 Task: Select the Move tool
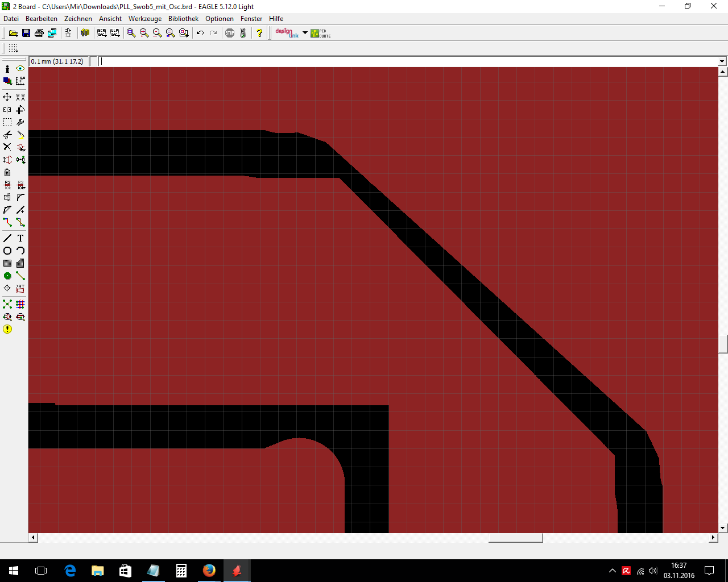point(7,97)
